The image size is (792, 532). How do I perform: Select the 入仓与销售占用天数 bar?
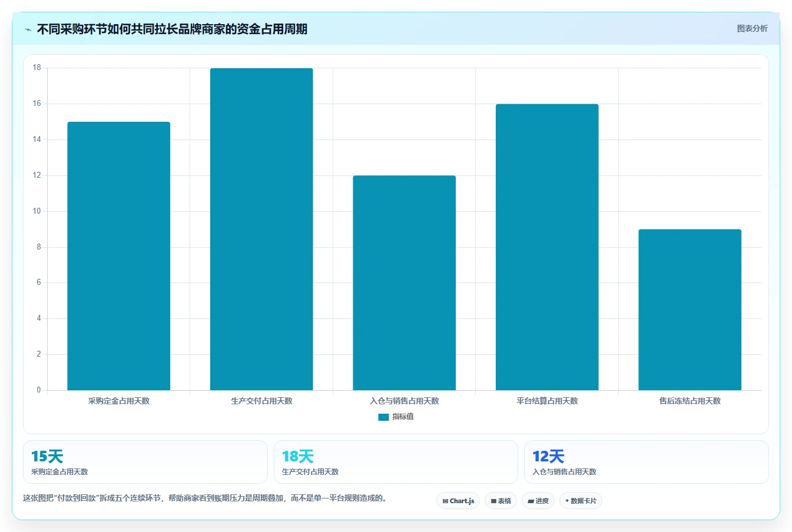405,282
